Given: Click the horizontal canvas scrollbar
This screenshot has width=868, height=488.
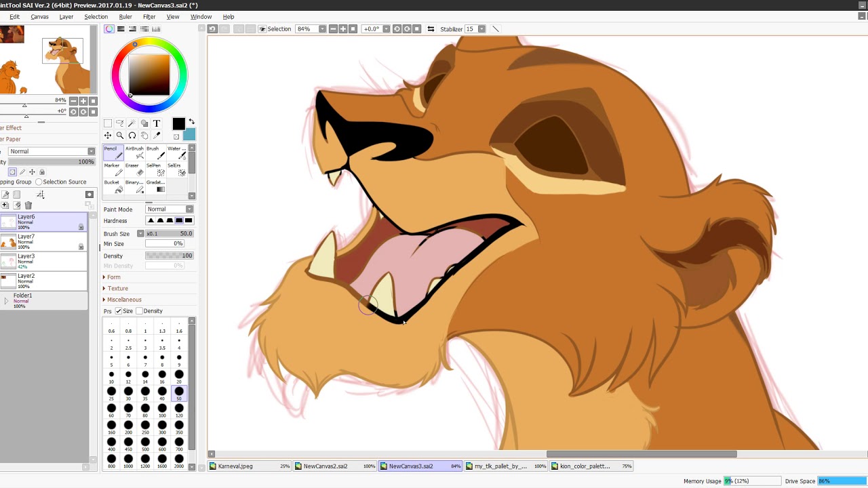Looking at the screenshot, I should tap(642, 454).
